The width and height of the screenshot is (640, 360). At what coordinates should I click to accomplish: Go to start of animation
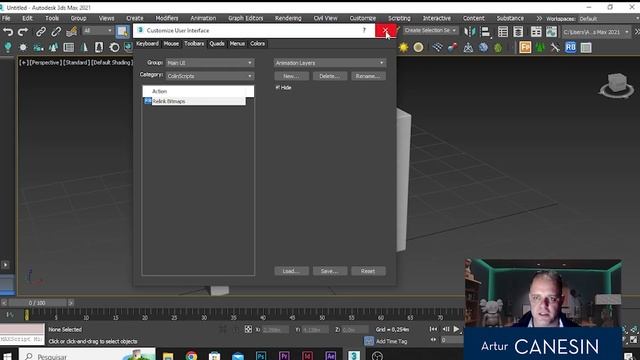(x=433, y=329)
